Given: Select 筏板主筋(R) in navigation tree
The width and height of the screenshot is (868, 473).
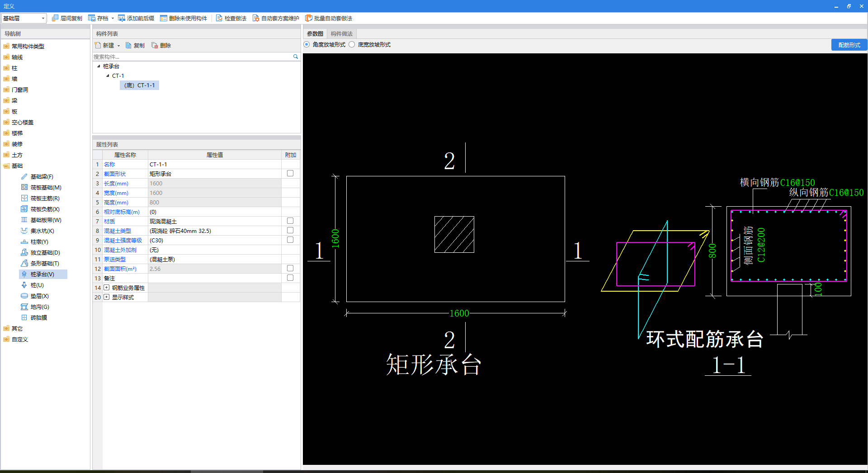Looking at the screenshot, I should [45, 199].
